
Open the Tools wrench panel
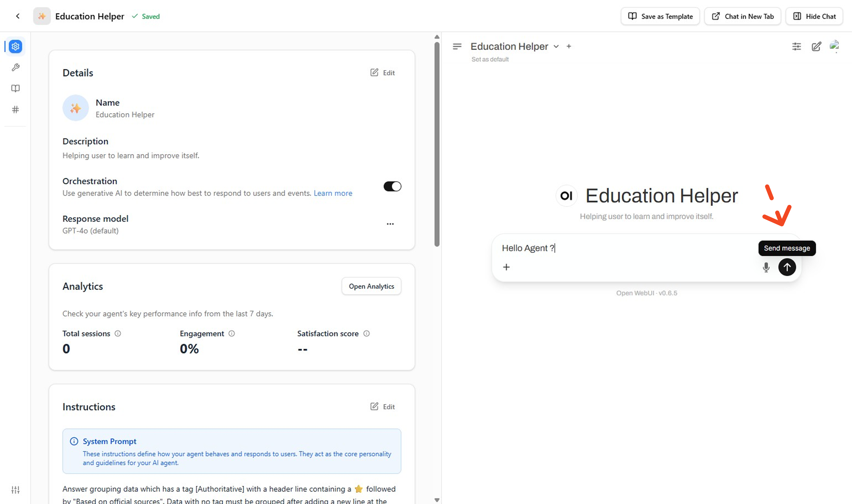15,67
